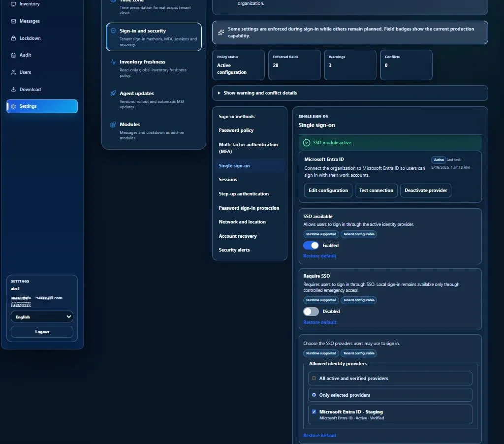Click the Conflicts 0 card
This screenshot has width=504, height=444.
(406, 65)
